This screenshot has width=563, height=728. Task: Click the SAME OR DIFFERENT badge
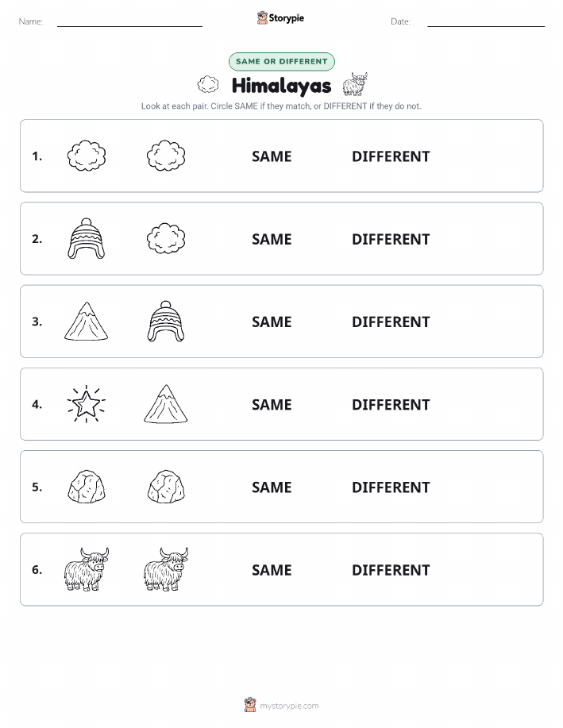click(281, 61)
